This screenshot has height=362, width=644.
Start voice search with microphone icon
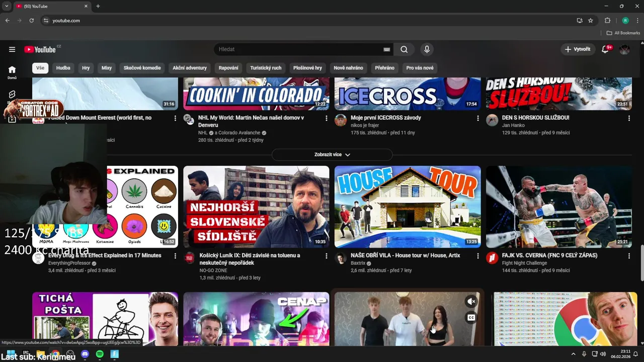pos(427,49)
